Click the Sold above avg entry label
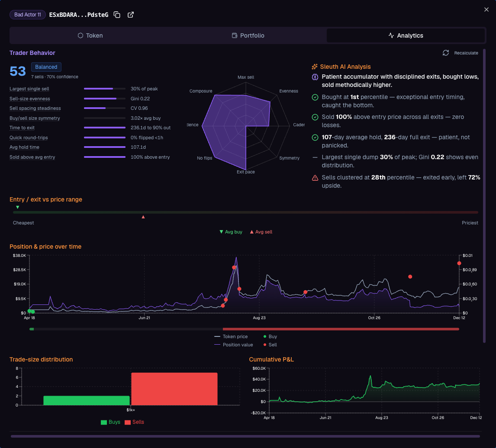Image resolution: width=496 pixels, height=448 pixels. click(x=32, y=157)
